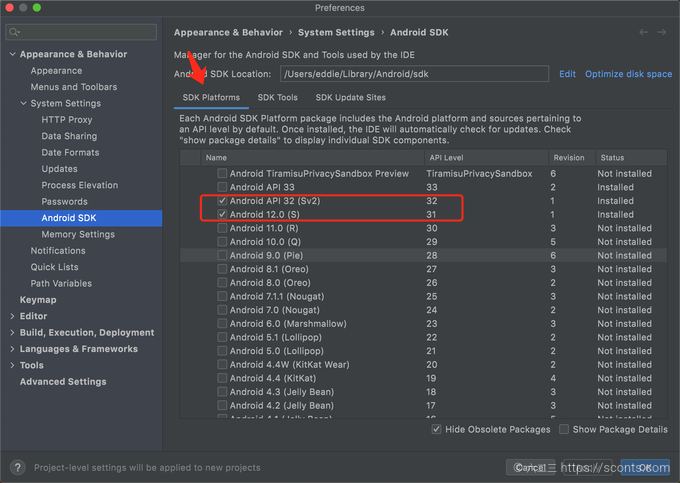Click System Settings in breadcrumb
This screenshot has height=483, width=680.
(336, 33)
